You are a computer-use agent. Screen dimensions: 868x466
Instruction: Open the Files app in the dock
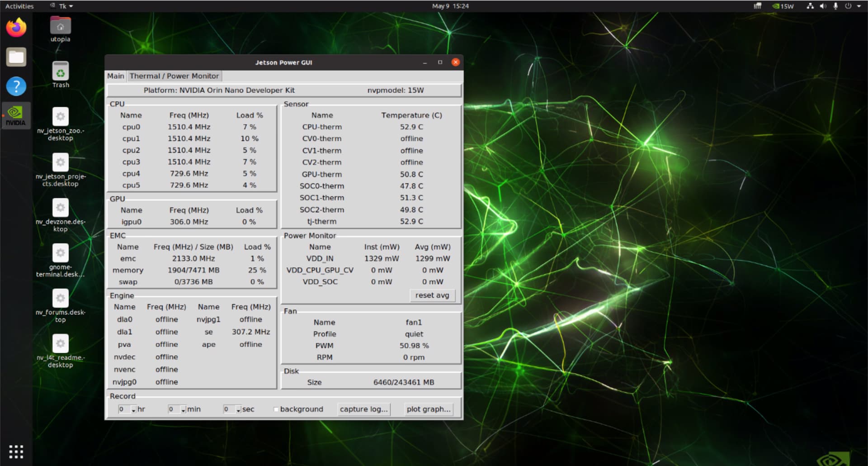(16, 57)
